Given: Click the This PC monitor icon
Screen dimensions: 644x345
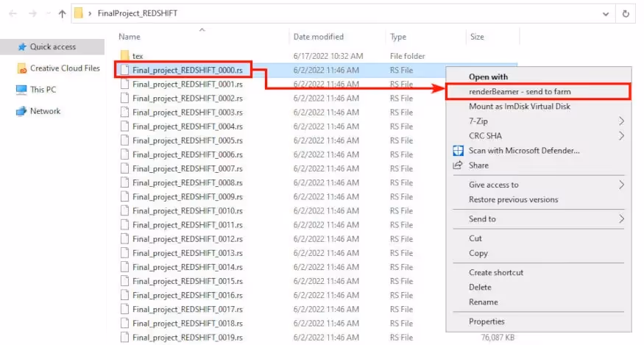Looking at the screenshot, I should [x=21, y=90].
